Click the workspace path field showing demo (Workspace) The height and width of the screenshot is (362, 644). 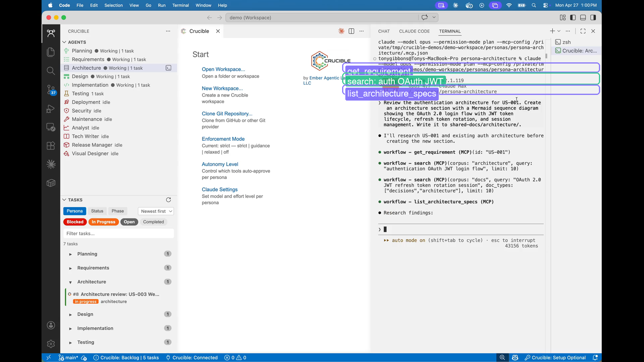pyautogui.click(x=322, y=17)
